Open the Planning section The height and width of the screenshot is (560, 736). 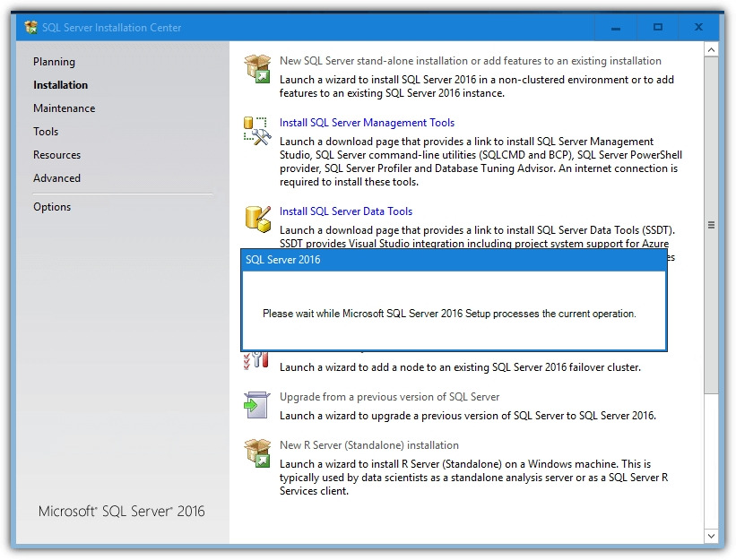pyautogui.click(x=54, y=62)
